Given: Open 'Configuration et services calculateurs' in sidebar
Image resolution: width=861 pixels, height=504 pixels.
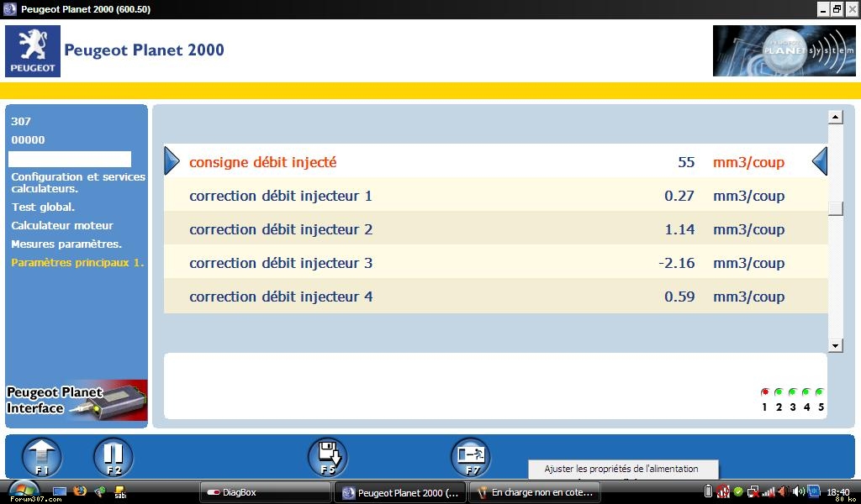Looking at the screenshot, I should [x=77, y=182].
